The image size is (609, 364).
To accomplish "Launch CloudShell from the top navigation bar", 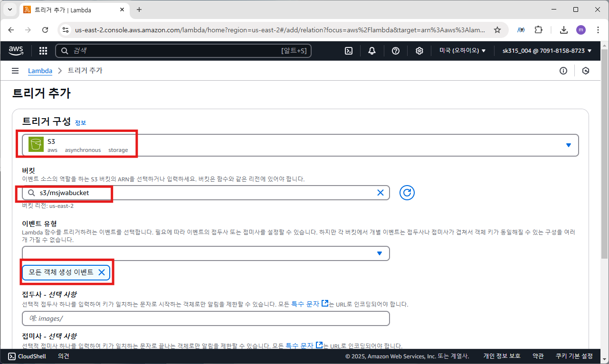I will pyautogui.click(x=348, y=51).
